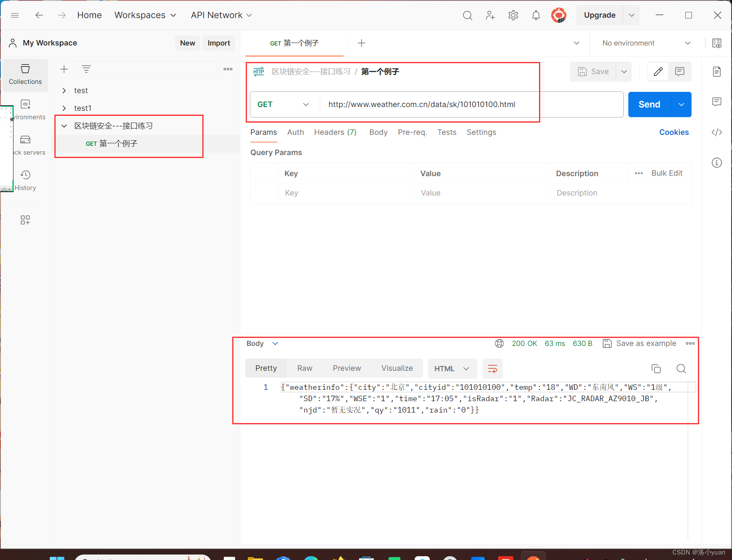Viewport: 732px width, 560px height.
Task: Switch to the Settings tab
Action: click(x=481, y=132)
